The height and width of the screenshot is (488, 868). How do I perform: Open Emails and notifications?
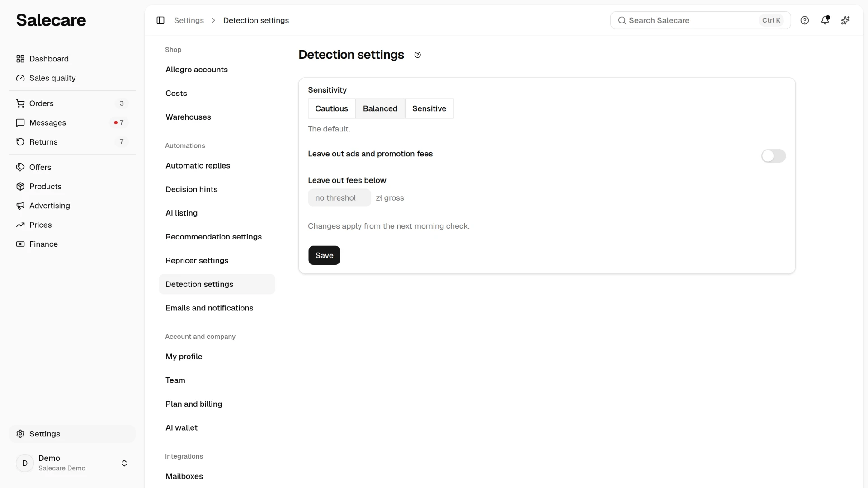pos(217,308)
